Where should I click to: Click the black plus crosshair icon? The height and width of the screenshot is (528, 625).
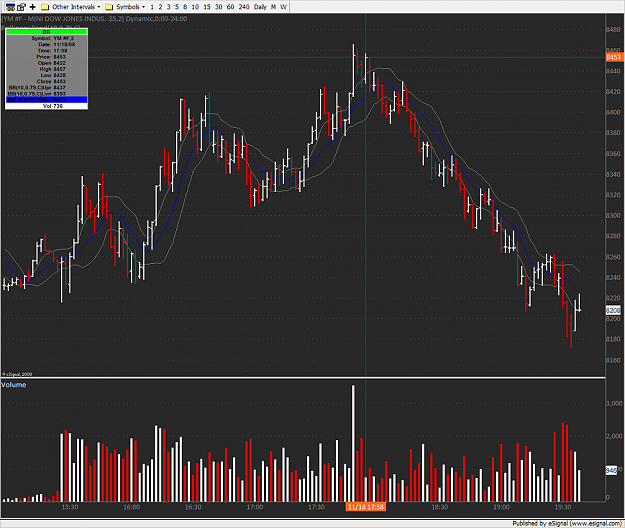point(33,7)
